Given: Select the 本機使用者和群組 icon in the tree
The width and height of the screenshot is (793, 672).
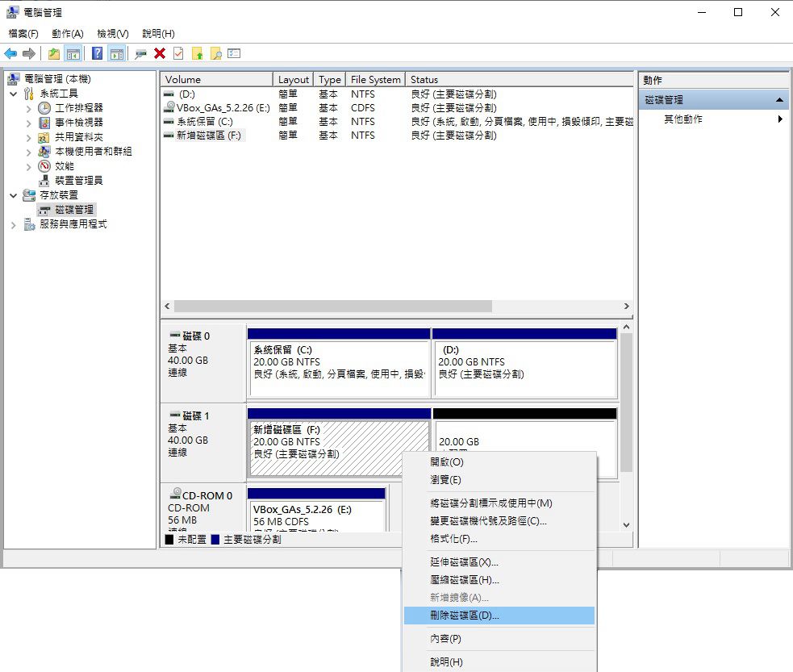Looking at the screenshot, I should 44,151.
